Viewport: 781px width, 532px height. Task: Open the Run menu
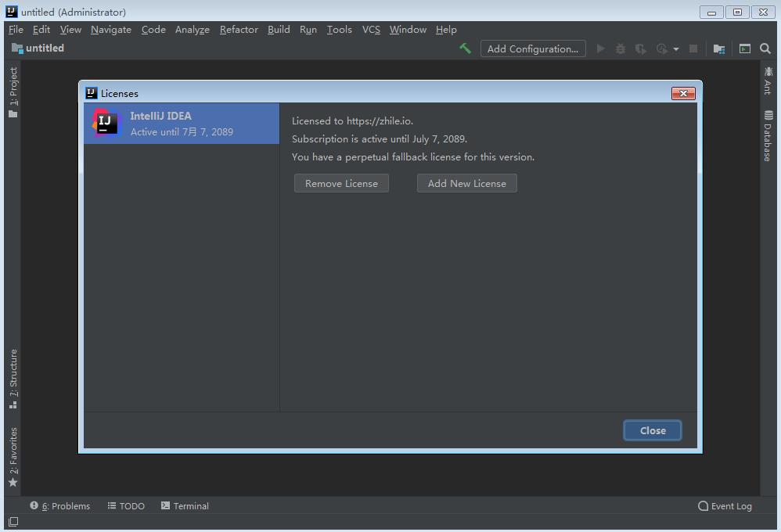point(308,30)
